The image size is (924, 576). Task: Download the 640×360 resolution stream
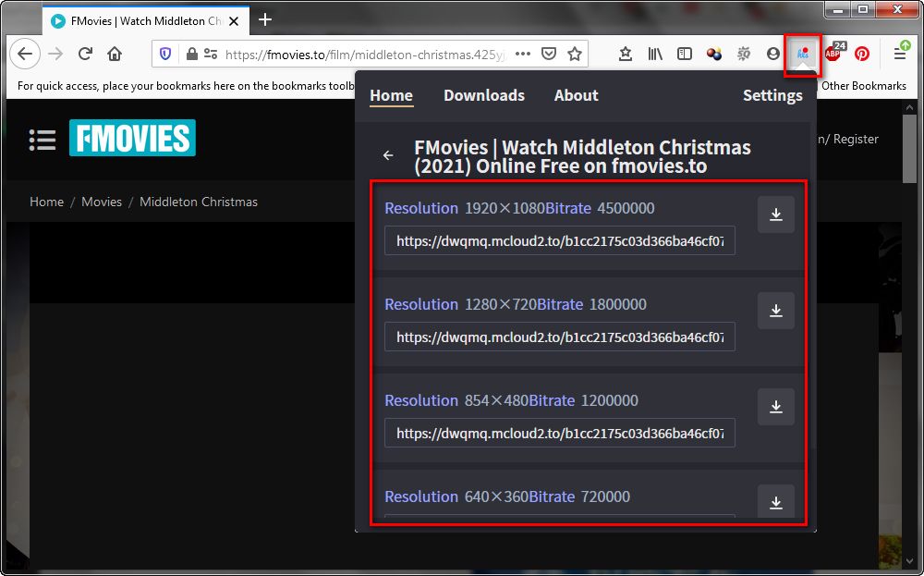click(x=775, y=502)
